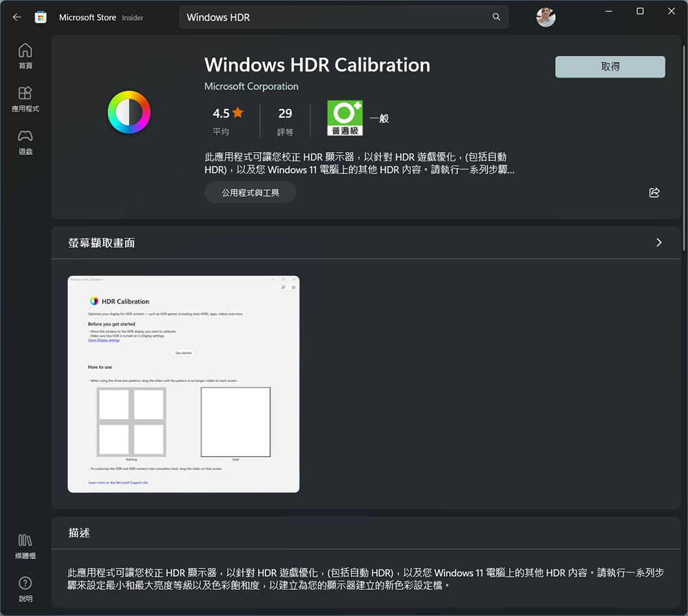This screenshot has height=616, width=688.
Task: Open the 遊戲 gaming section
Action: click(x=25, y=142)
